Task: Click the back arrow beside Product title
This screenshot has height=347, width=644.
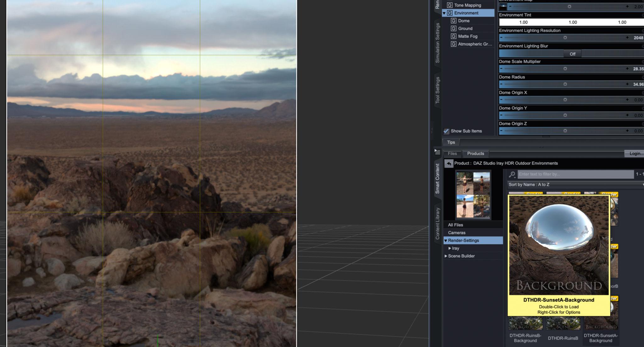Action: (x=449, y=163)
